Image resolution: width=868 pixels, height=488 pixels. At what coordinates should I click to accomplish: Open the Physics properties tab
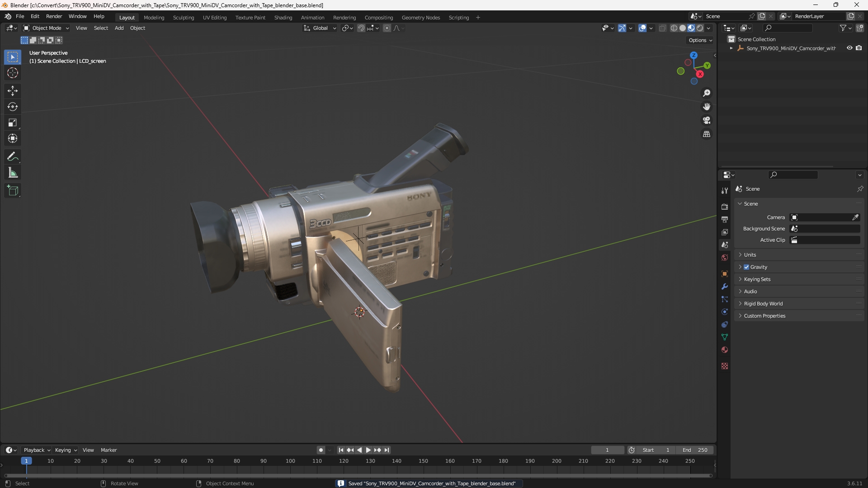725,312
